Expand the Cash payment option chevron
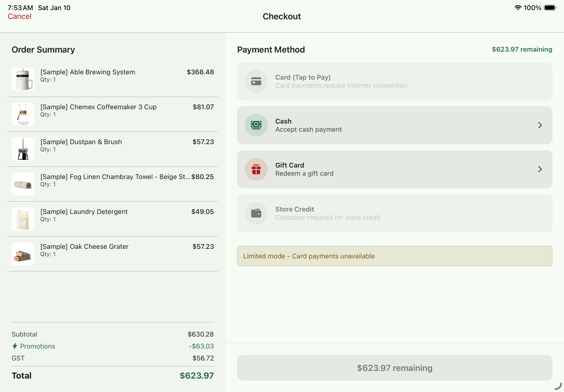This screenshot has height=392, width=564. (540, 125)
